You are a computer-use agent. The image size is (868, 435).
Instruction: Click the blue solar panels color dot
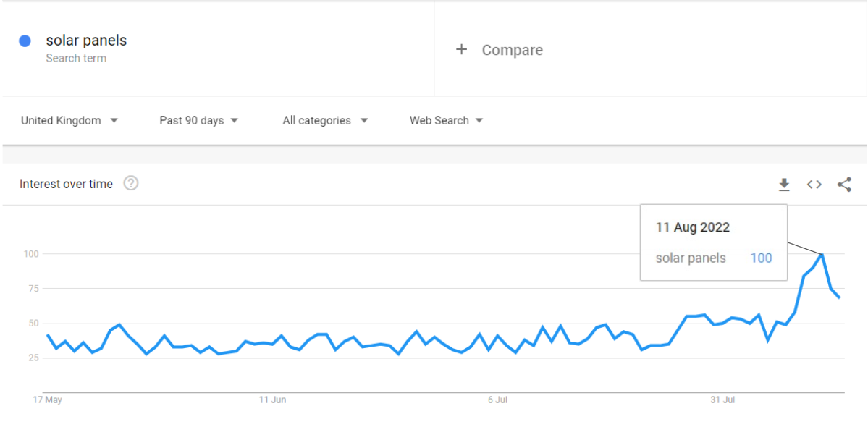point(25,41)
